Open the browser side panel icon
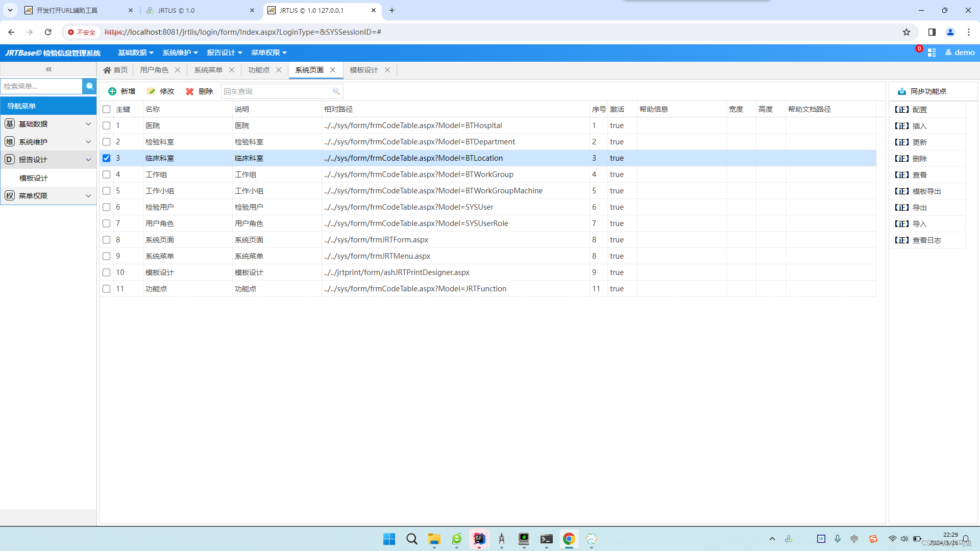980x551 pixels. [x=932, y=32]
